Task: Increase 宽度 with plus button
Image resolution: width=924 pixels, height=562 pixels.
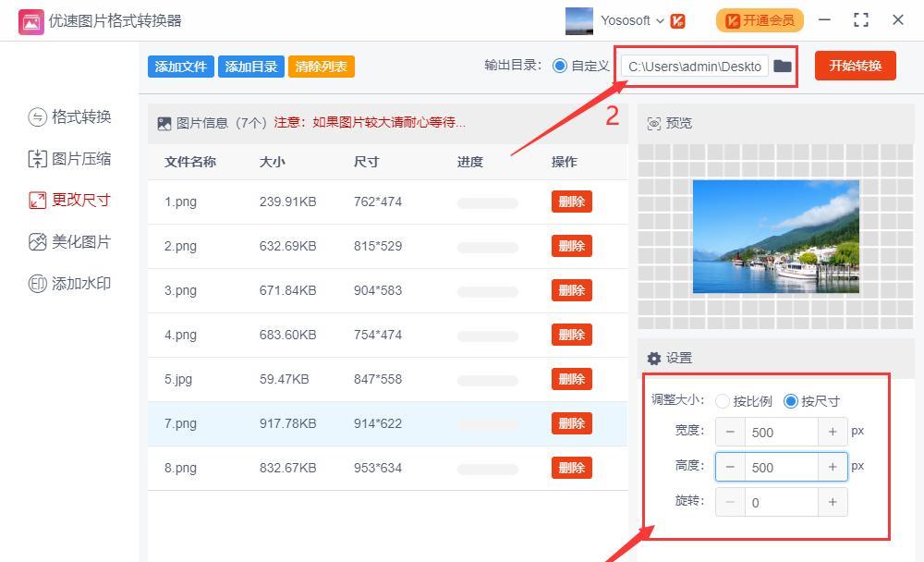Action: coord(833,433)
